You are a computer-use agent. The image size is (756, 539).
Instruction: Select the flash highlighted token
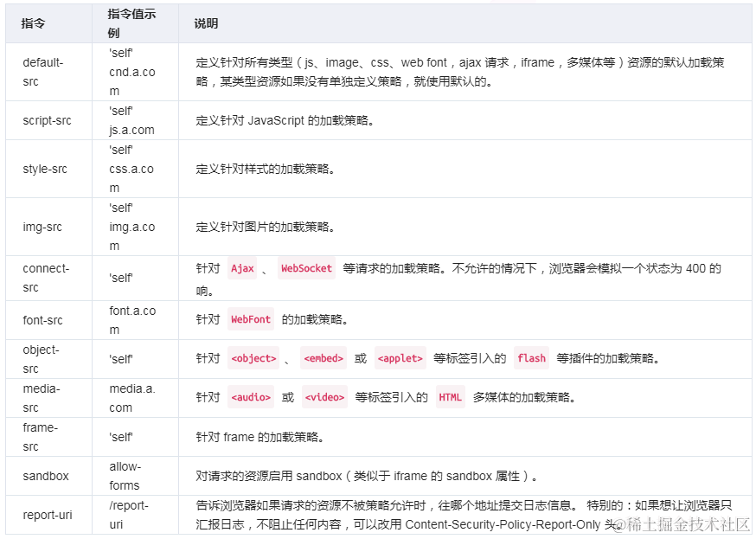pos(531,357)
